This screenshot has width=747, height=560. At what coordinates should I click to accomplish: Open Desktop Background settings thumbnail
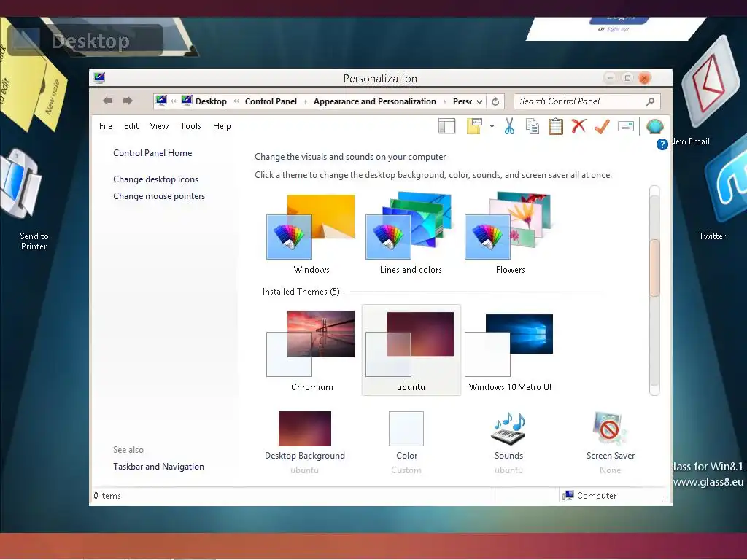[x=305, y=429]
